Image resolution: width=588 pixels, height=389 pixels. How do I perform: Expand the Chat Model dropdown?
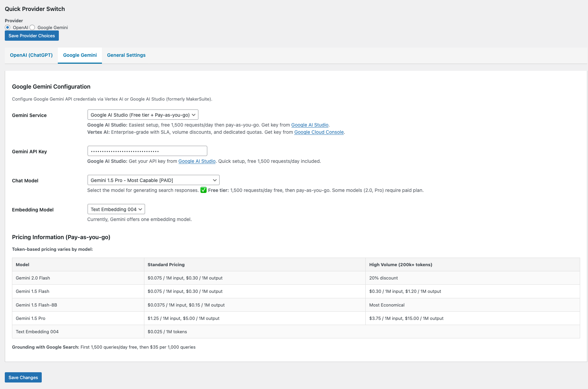coord(154,180)
